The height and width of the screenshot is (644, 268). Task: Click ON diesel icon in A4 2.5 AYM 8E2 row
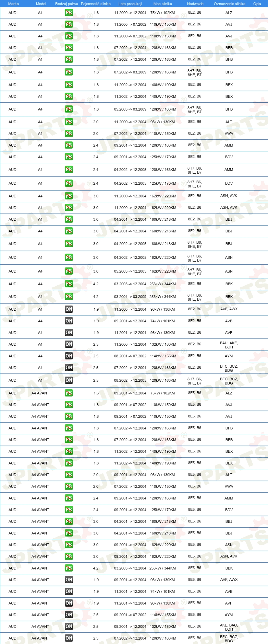(69, 356)
